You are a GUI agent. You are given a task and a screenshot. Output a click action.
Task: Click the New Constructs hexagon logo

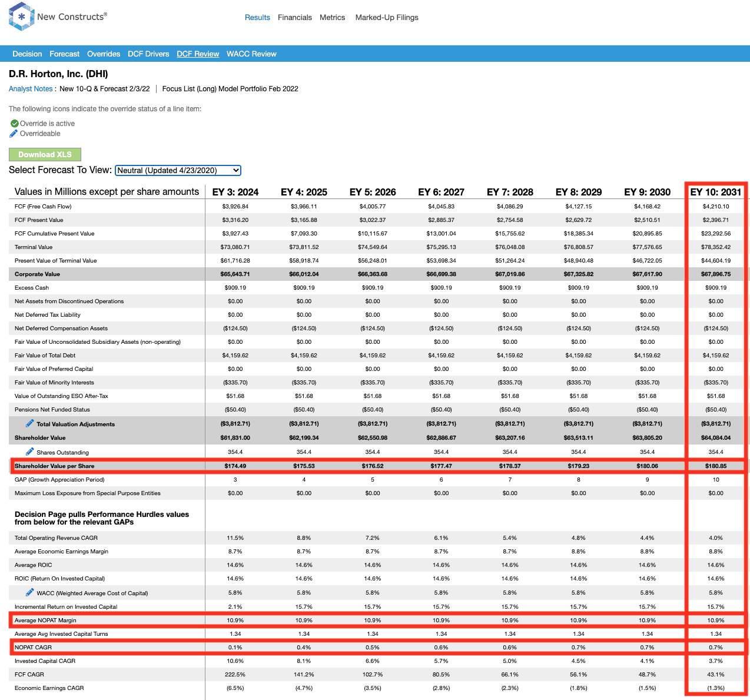[x=21, y=16]
